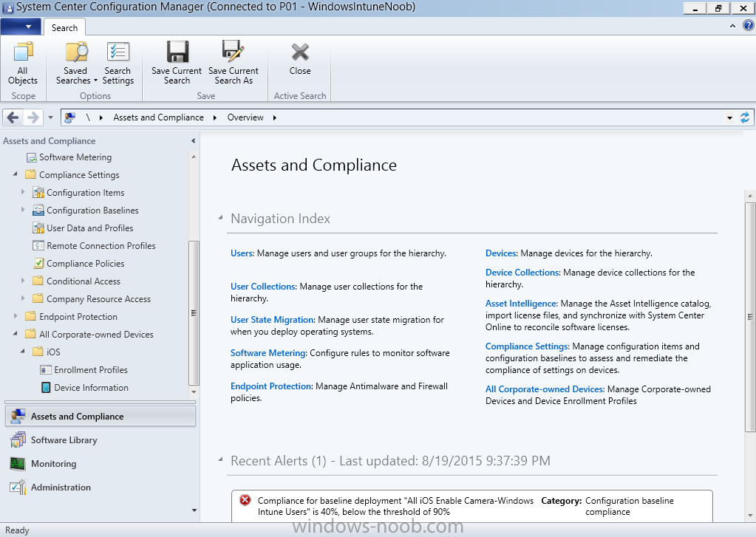Expand the Configuration Items node arrow
This screenshot has height=537, width=756.
[23, 192]
